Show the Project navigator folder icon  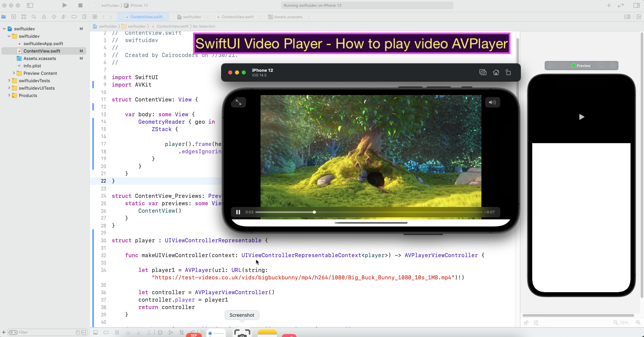coord(4,17)
